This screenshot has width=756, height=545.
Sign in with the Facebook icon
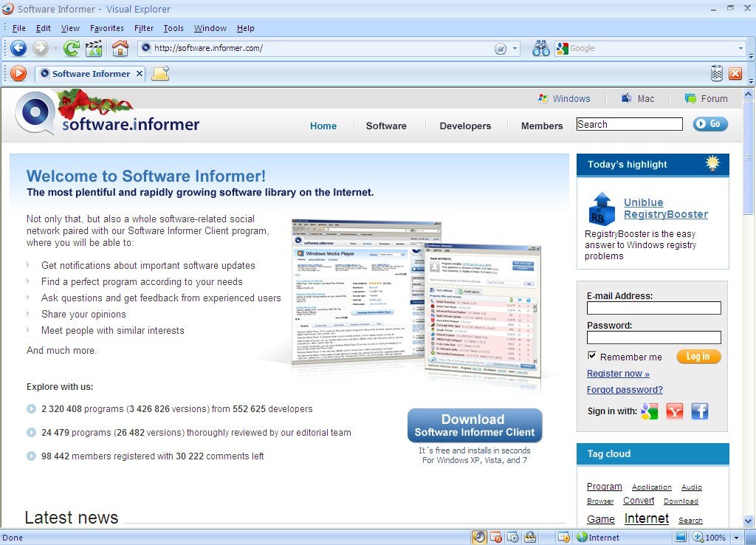699,411
